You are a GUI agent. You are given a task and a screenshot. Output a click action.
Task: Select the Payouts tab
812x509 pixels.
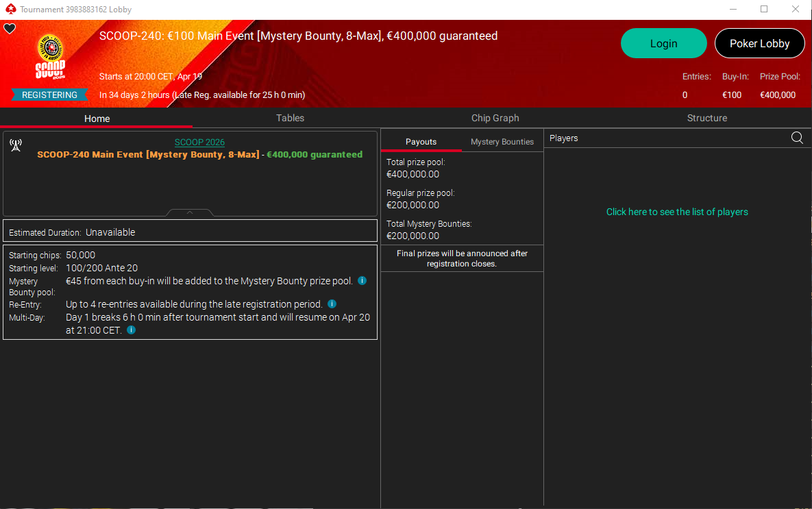[421, 142]
